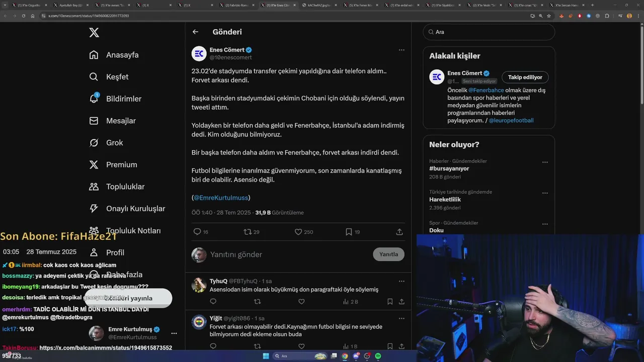Bookmark page star in address bar
The image size is (644, 362).
[x=549, y=16]
